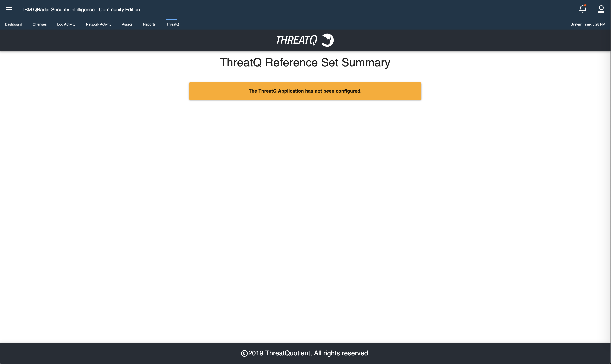Click the 2019 ThreatQuotient copyright footer text
The width and height of the screenshot is (611, 364).
(x=305, y=353)
